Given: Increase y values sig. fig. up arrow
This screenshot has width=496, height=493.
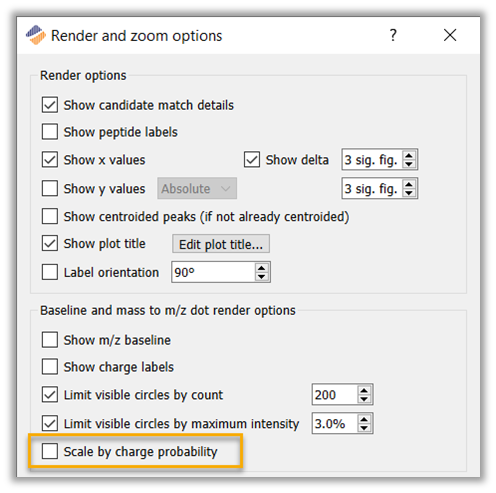Looking at the screenshot, I should click(409, 184).
